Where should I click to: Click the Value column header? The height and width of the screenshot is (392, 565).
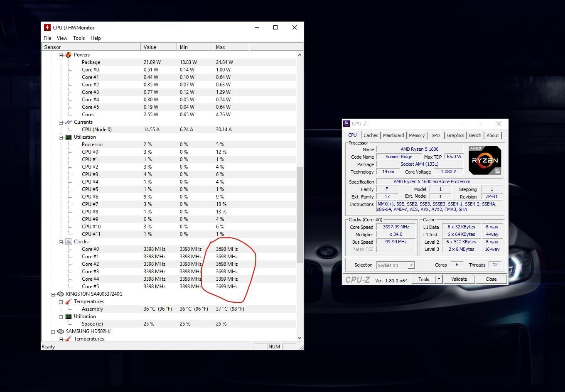[x=159, y=47]
